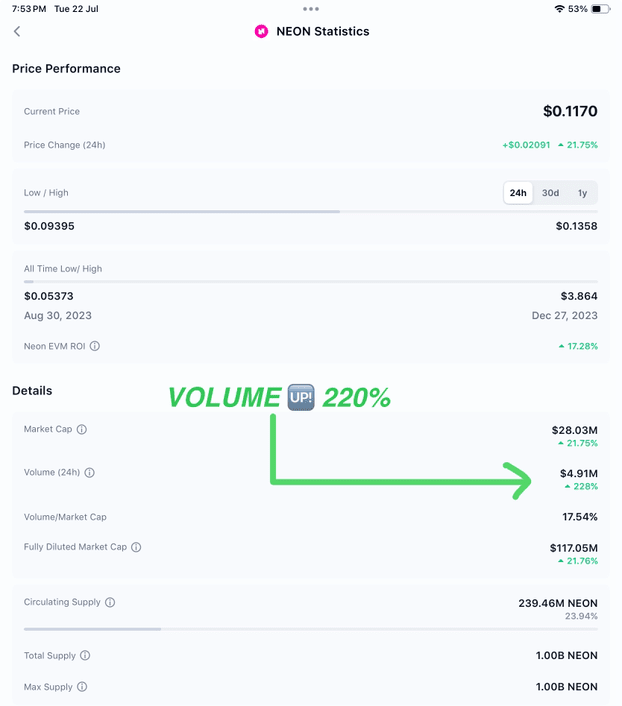Image resolution: width=622 pixels, height=706 pixels.
Task: Select the 24h range option
Action: point(518,193)
